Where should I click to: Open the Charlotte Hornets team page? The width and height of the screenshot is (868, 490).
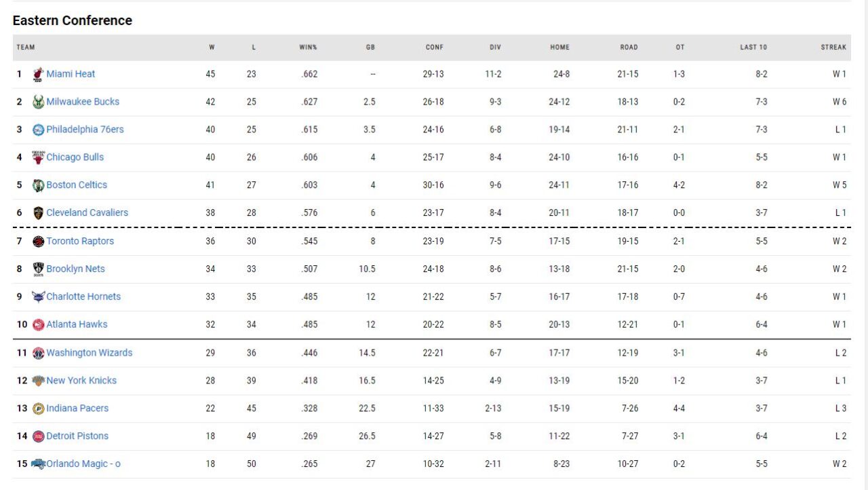(x=83, y=297)
